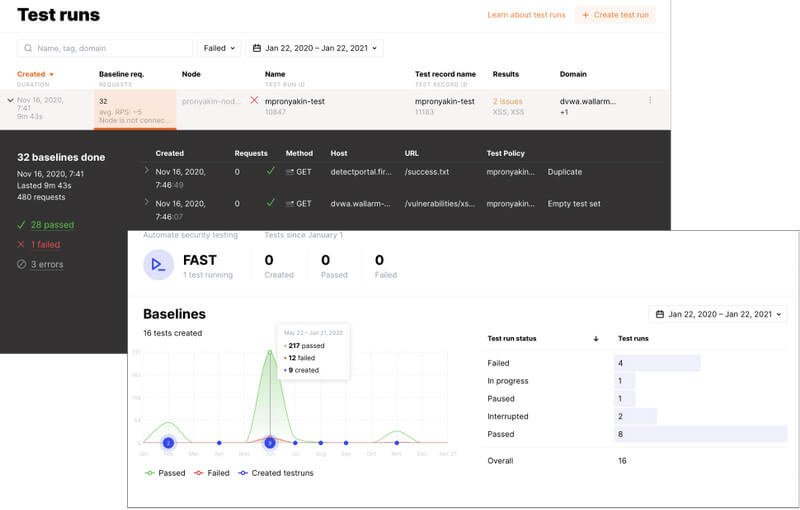Open the Failed status filter dropdown

219,48
